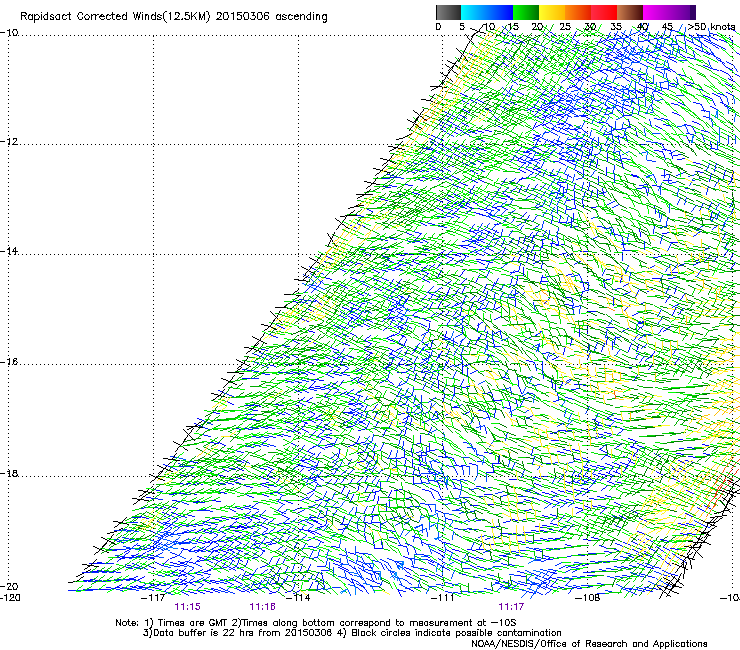The image size is (740, 650).
Task: Click the 'Data buffer is 22 hrs' note line
Action: tap(352, 633)
